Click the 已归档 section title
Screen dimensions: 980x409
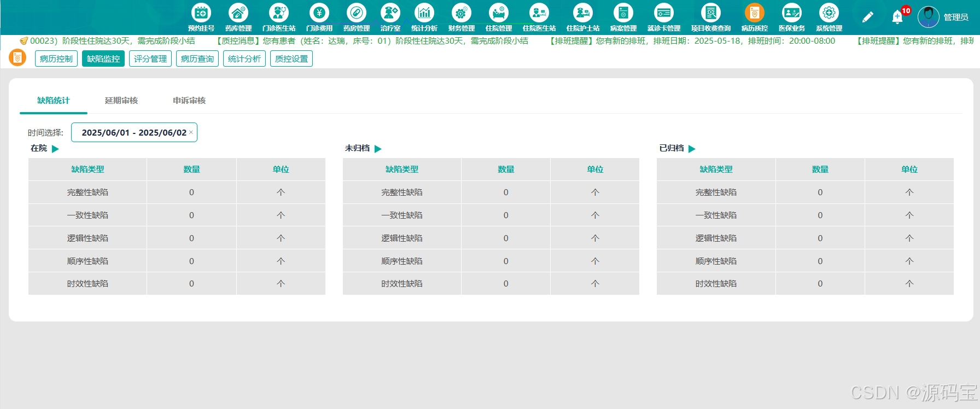click(672, 148)
